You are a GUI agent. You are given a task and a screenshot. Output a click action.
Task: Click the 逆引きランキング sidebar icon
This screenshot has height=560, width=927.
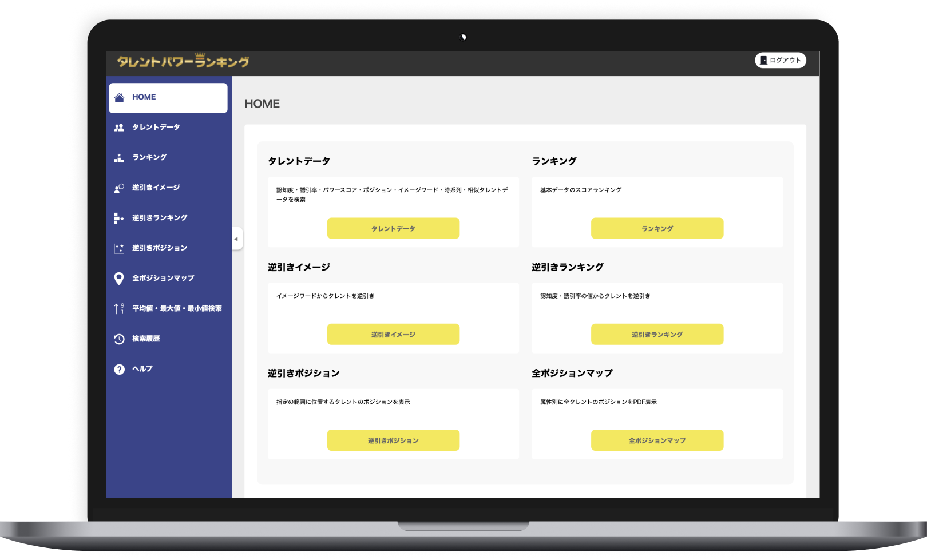(x=119, y=218)
